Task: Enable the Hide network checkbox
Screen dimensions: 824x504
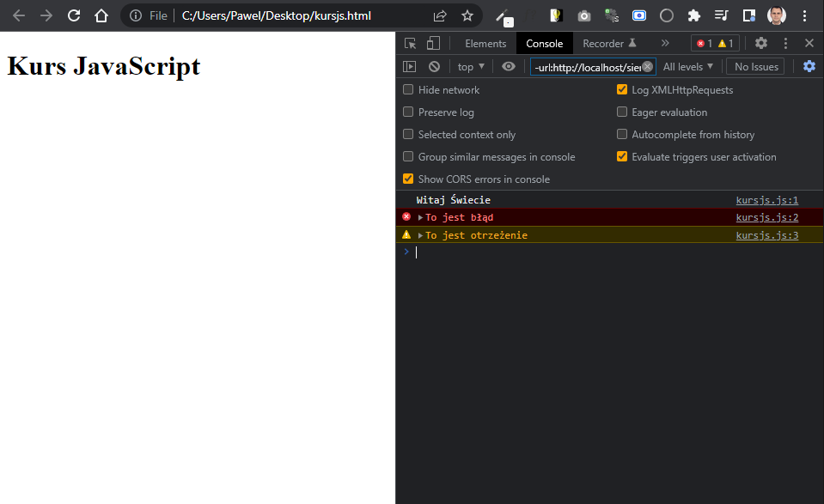Action: (409, 89)
